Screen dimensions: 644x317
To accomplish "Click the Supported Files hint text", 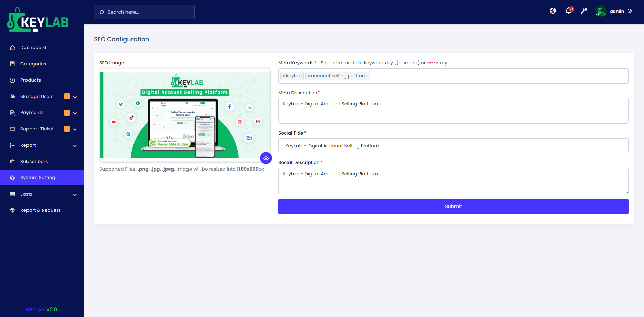I will tap(181, 169).
